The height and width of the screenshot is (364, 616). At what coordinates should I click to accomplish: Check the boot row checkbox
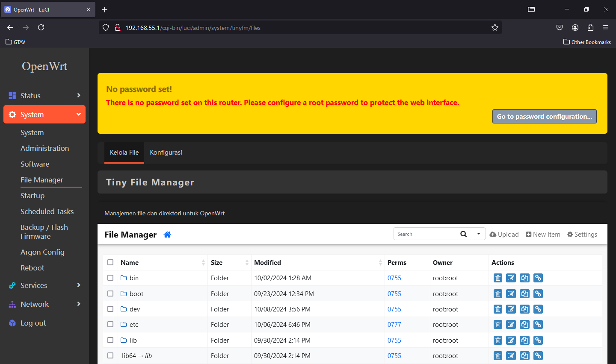coord(110,294)
